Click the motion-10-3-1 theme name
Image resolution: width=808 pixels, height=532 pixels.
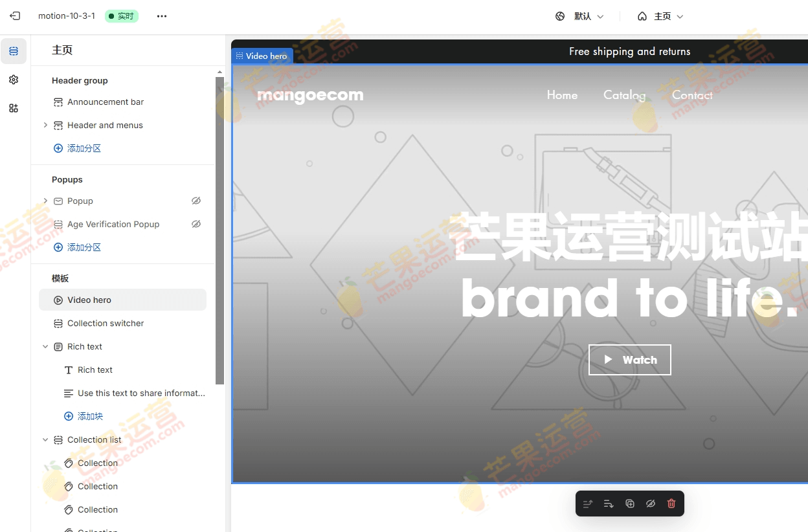pos(67,16)
